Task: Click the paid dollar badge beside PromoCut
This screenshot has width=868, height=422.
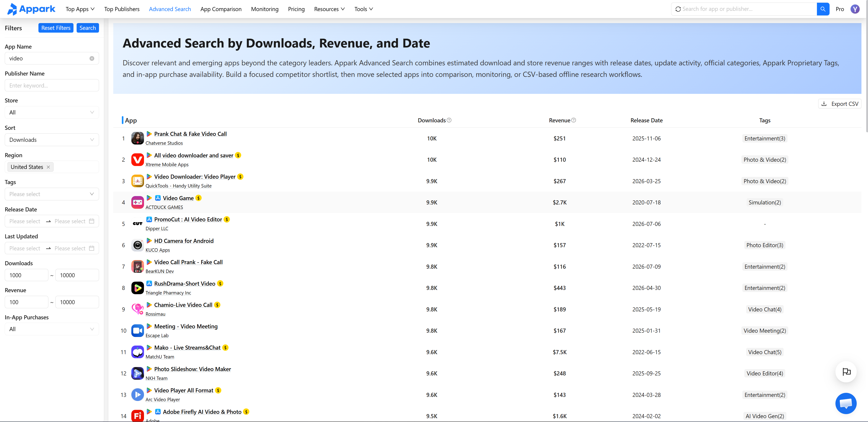Action: coord(227,219)
